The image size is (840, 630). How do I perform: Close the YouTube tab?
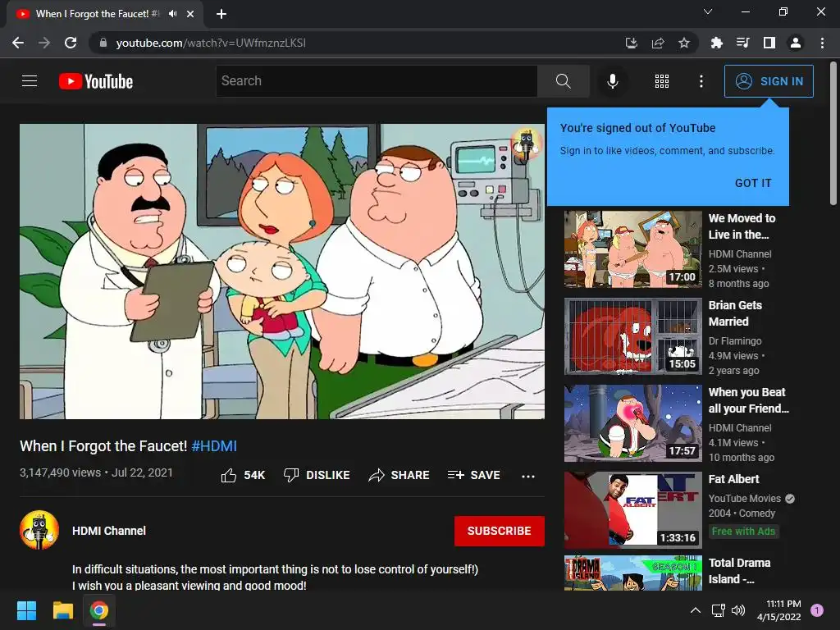tap(190, 14)
